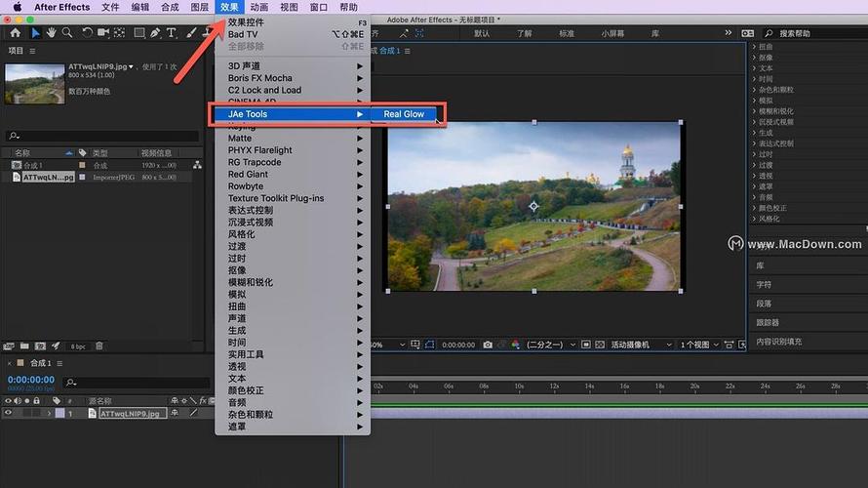The height and width of the screenshot is (488, 868).
Task: Expand the 杂色和颗粒 effects category
Action: tap(754, 90)
